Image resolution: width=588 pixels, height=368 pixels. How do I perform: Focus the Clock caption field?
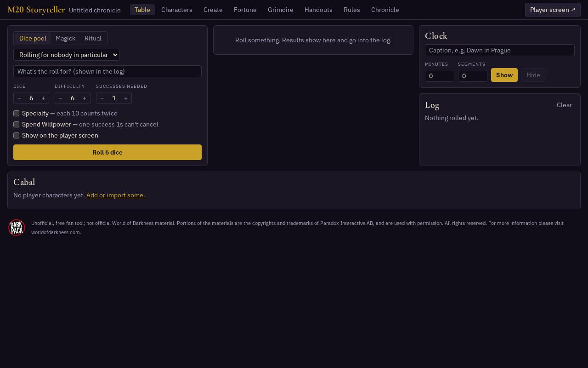[x=500, y=50]
